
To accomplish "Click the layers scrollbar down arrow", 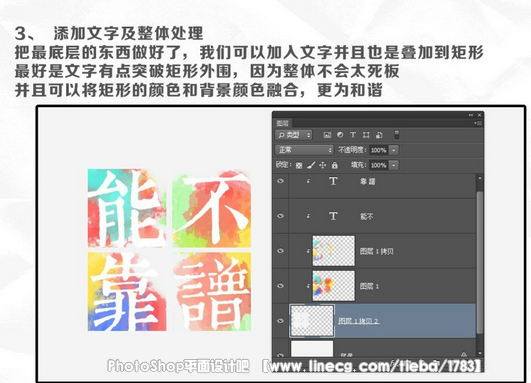I will [x=480, y=353].
